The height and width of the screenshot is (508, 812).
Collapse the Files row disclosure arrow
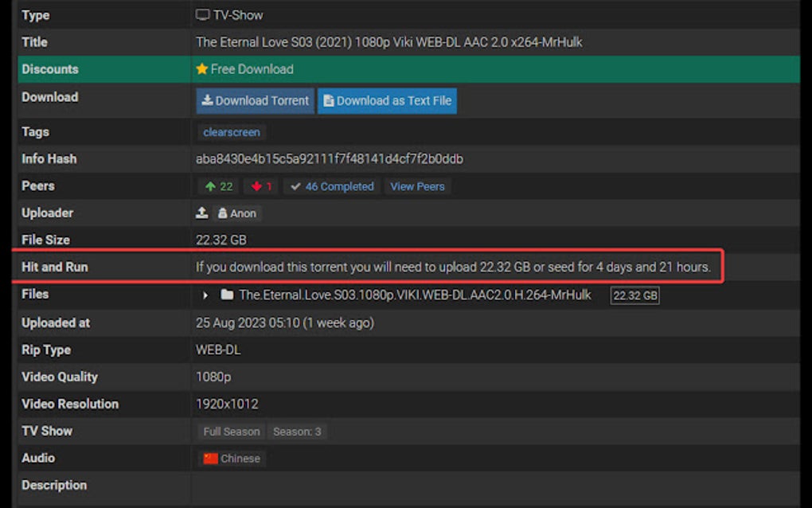pyautogui.click(x=206, y=295)
